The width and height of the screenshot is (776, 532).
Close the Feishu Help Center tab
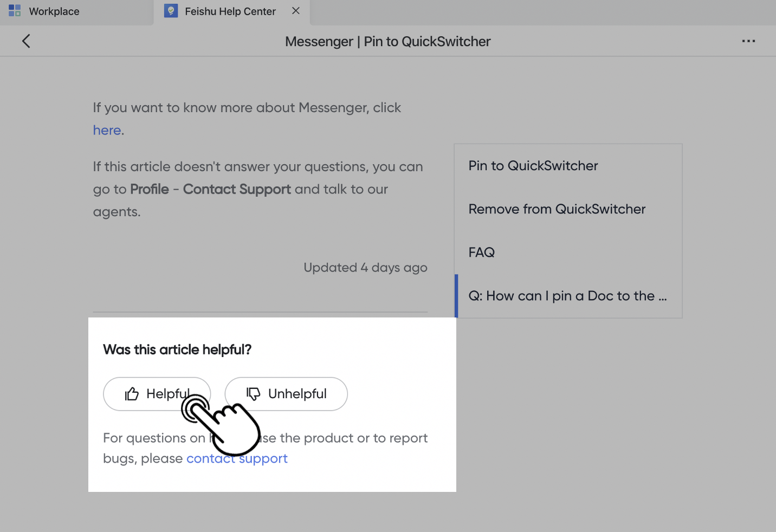[x=296, y=11]
